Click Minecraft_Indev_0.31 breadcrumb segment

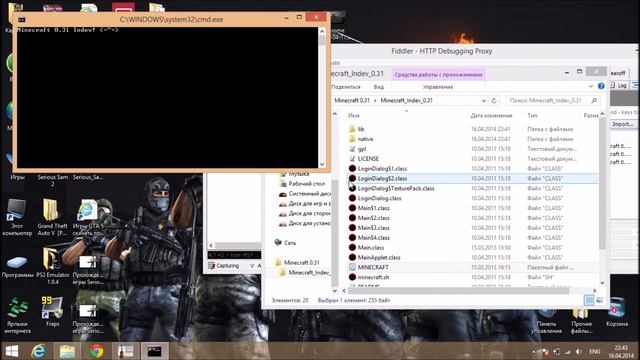407,100
